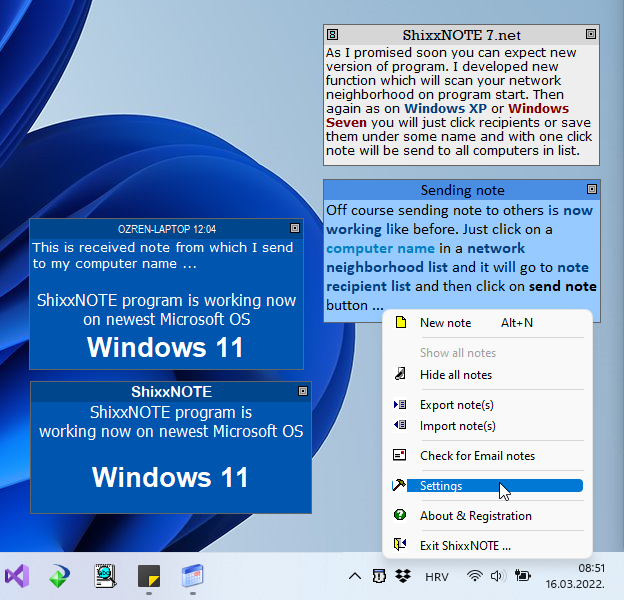The image size is (624, 600).
Task: Click the Import note(s) arrow icon
Action: coord(400,425)
